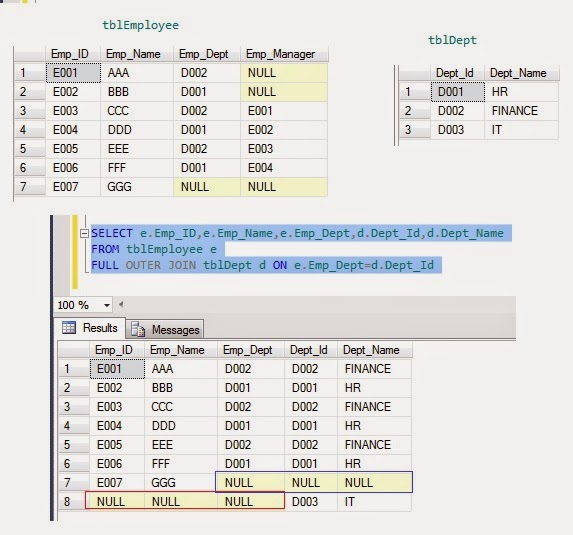
Task: Click the Dept_Id header in tblDept grid
Action: point(457,73)
